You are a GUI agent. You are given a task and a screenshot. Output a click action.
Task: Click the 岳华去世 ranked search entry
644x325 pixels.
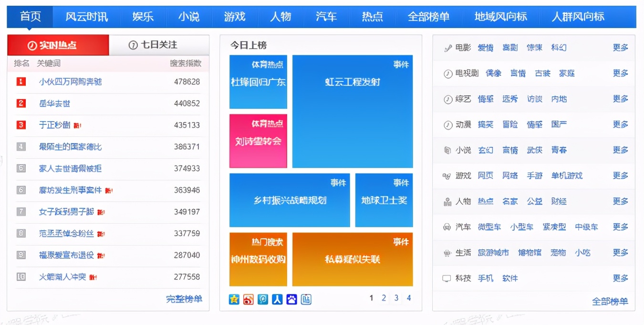54,103
